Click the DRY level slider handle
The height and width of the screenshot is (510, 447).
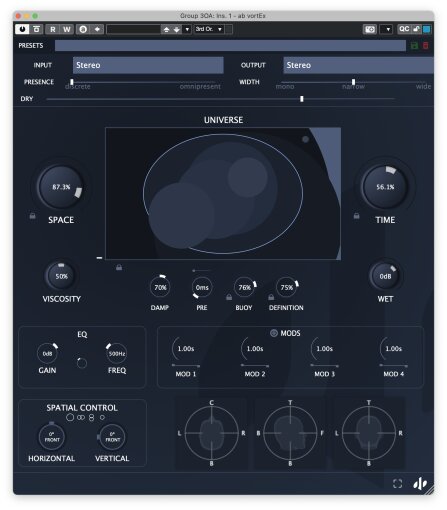(302, 99)
